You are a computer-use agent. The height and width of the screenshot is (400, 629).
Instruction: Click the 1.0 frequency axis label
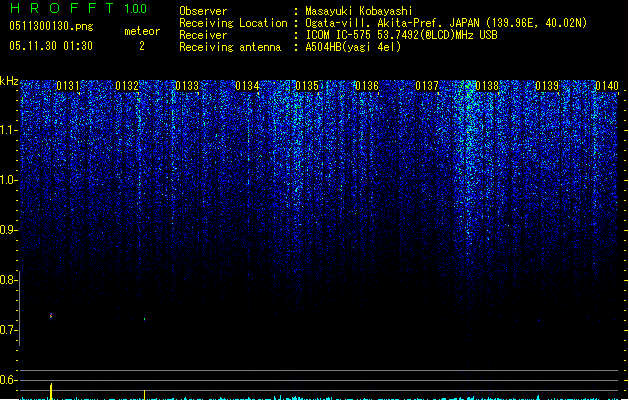tap(8, 180)
